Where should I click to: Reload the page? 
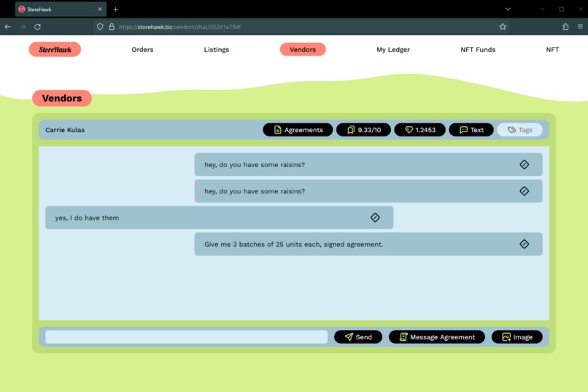[x=37, y=26]
